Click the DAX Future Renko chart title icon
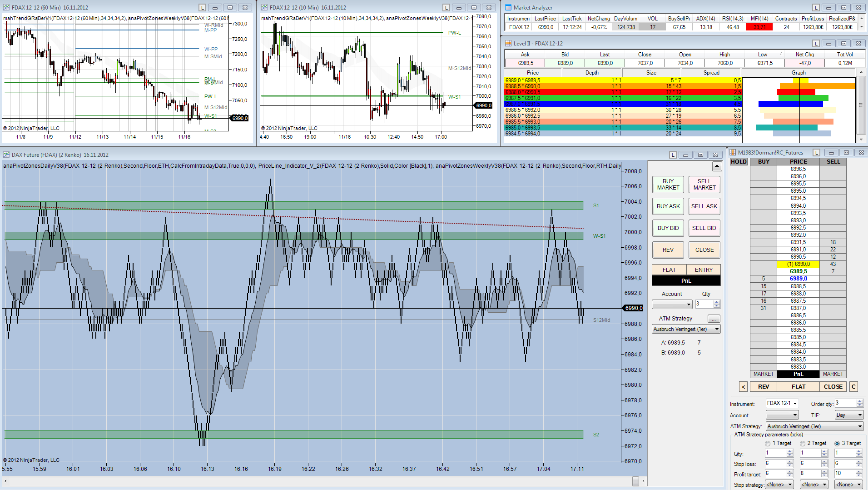 click(x=6, y=155)
